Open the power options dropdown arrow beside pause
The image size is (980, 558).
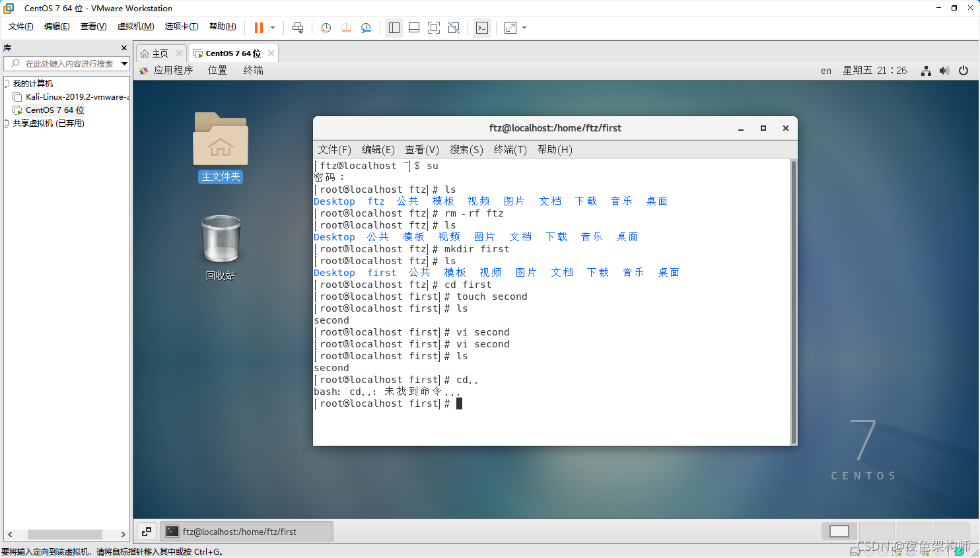point(273,28)
